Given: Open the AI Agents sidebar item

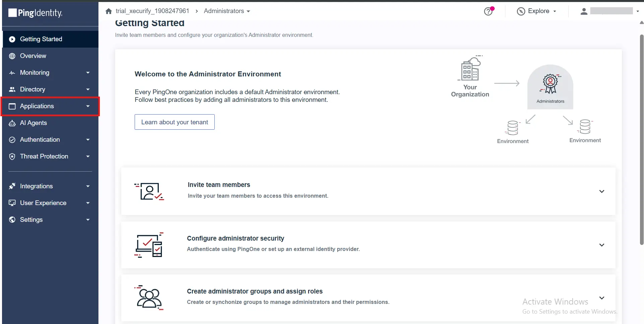Looking at the screenshot, I should tap(50, 123).
